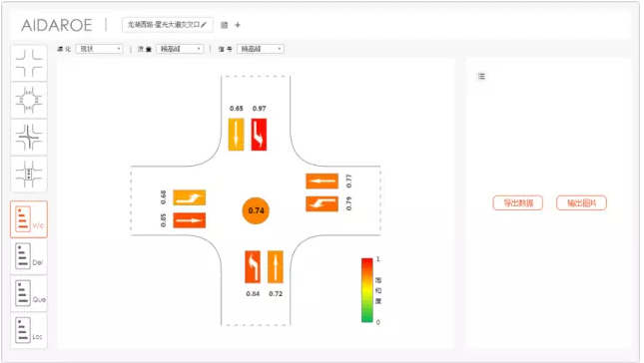Expand the first dropdown after AIDAROE toolbar
The height and width of the screenshot is (363, 644).
click(99, 49)
